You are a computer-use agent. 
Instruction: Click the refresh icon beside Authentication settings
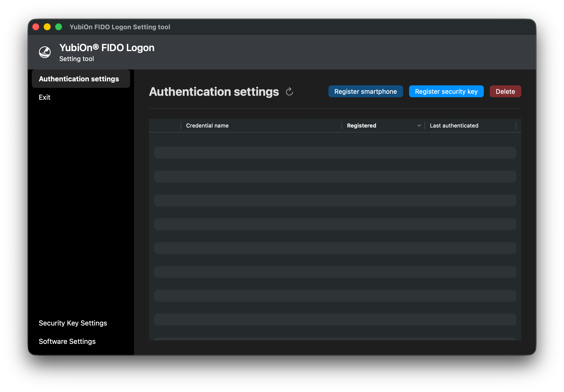[289, 92]
